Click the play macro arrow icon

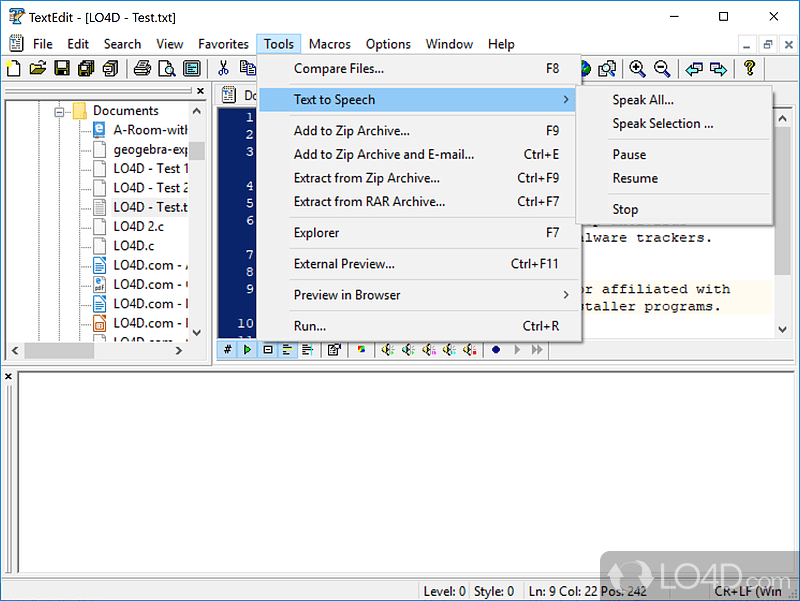[x=517, y=349]
